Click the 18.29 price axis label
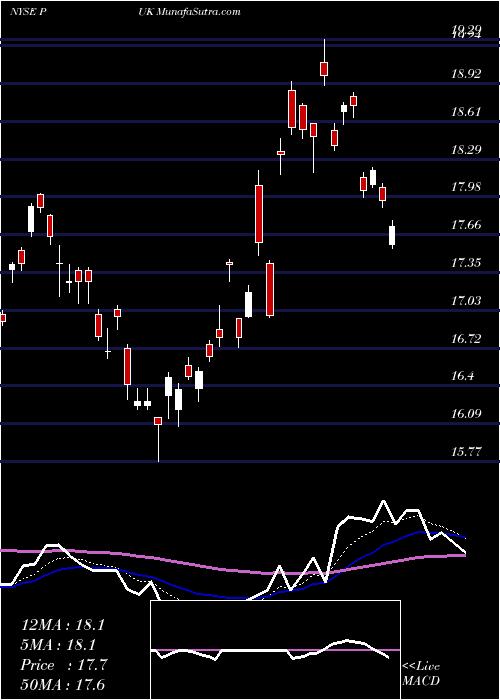 467,149
